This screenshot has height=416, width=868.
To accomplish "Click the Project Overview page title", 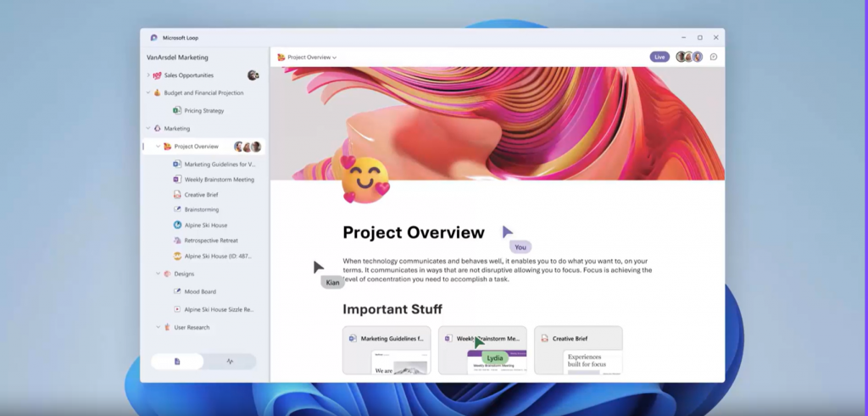I will (x=414, y=232).
